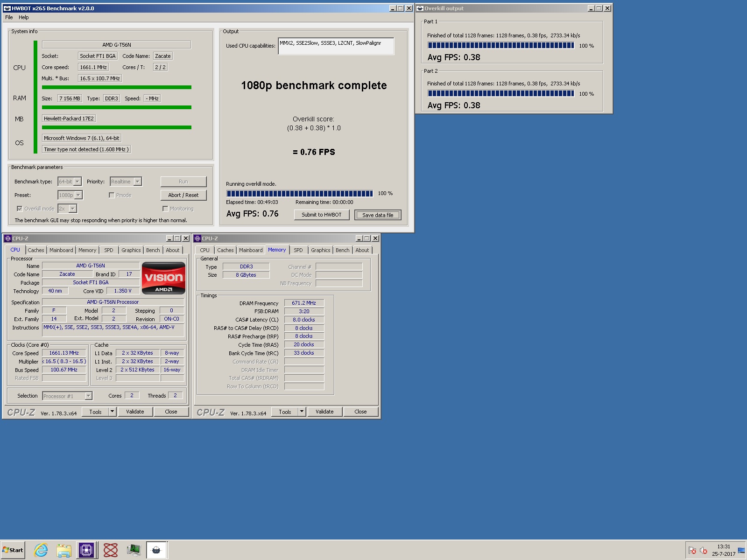
Task: Click the Used CPU capabilities text box
Action: click(x=336, y=46)
